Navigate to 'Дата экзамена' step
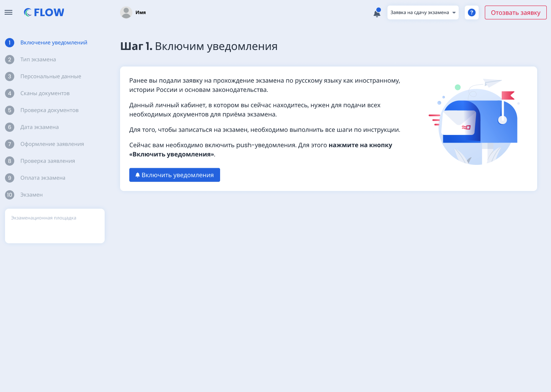The height and width of the screenshot is (392, 551). [x=39, y=127]
